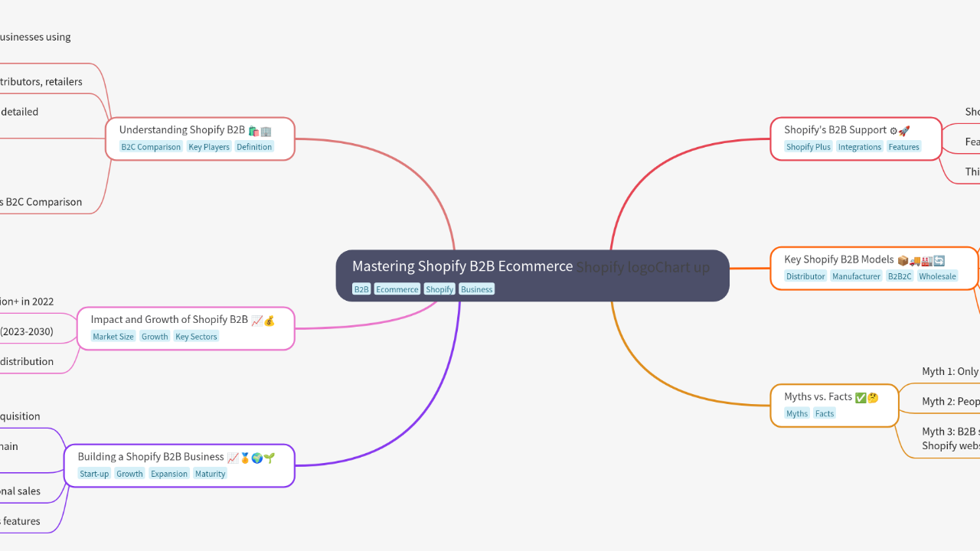Click the Wholesale tag
The width and height of the screenshot is (980, 551).
(938, 276)
